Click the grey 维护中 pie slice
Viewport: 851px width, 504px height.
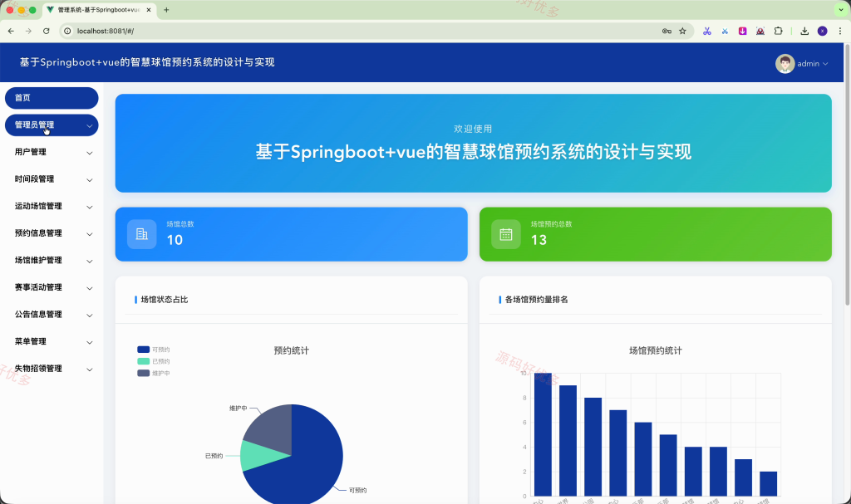[x=272, y=429]
